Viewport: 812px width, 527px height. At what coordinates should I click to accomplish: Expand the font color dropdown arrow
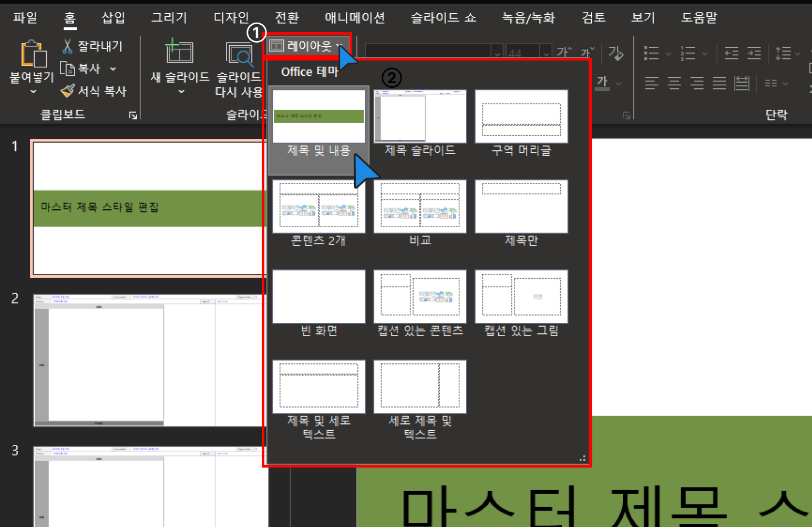point(619,84)
